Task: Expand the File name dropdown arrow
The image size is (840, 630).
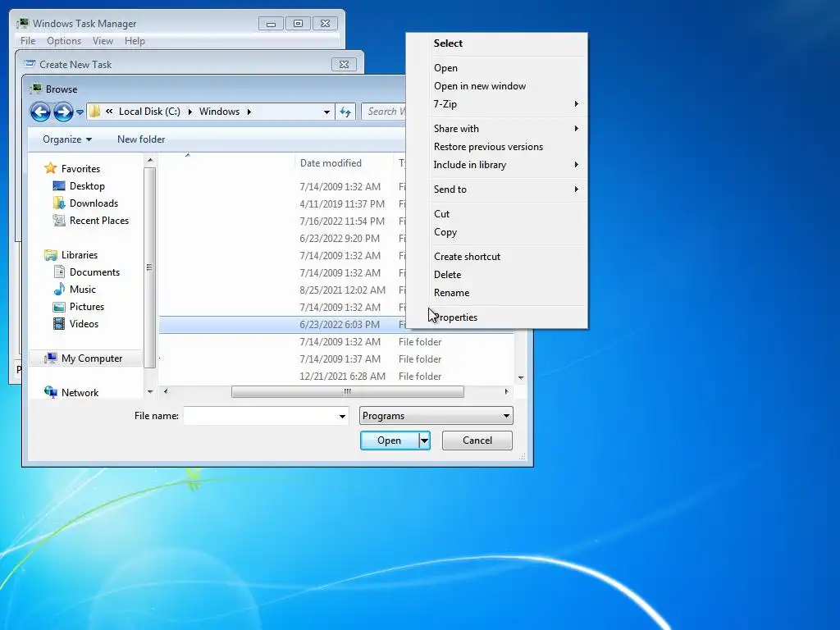Action: (x=342, y=416)
